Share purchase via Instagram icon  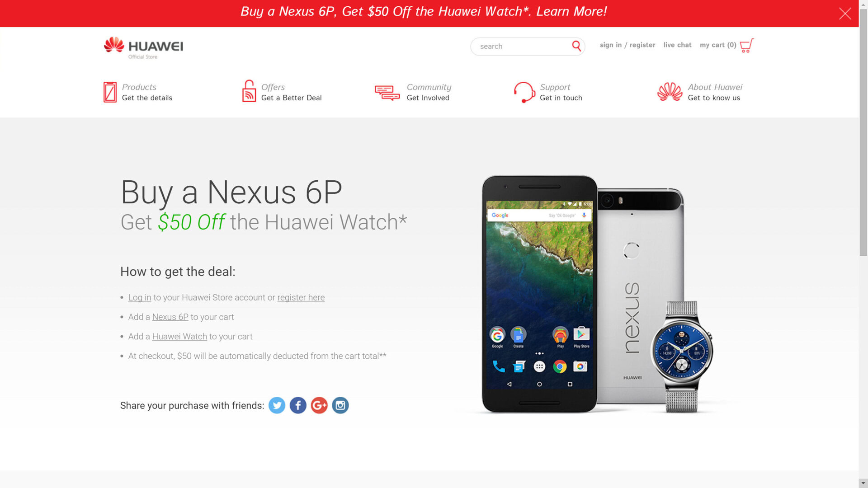340,405
